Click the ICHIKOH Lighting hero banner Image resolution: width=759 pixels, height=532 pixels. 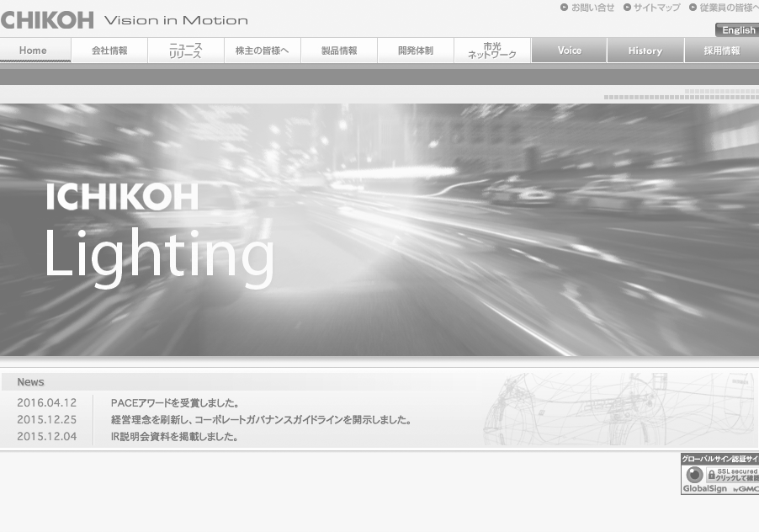click(x=379, y=230)
